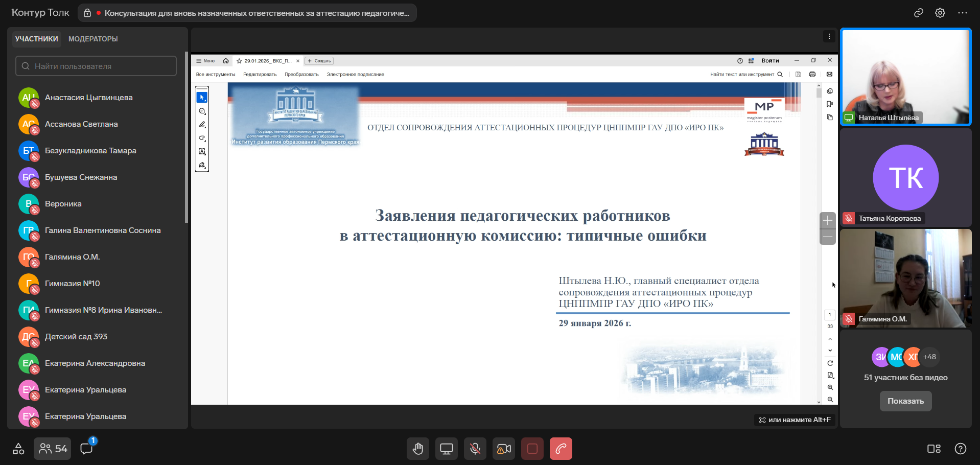The width and height of the screenshot is (980, 465).
Task: Switch to the Модераторы tab
Action: point(93,39)
